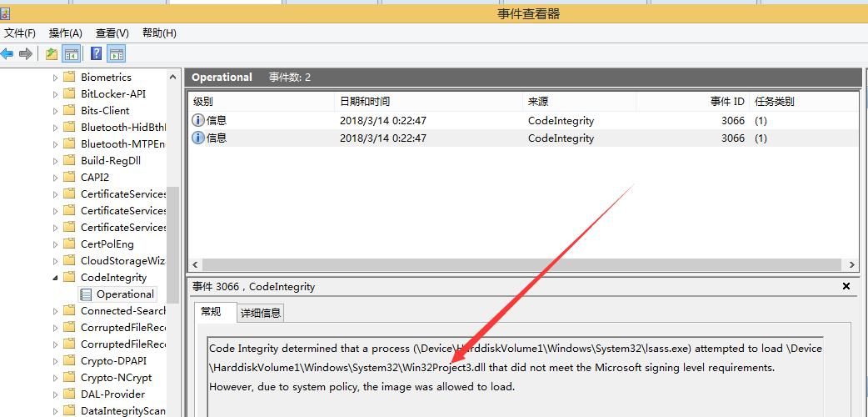The height and width of the screenshot is (417, 868).
Task: Select the first CodeIntegrity 3066 event row
Action: click(x=524, y=120)
